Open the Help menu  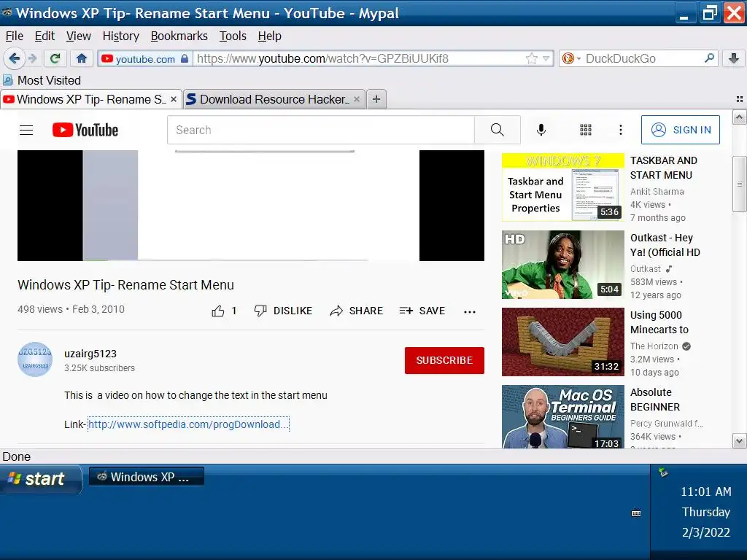click(x=270, y=36)
